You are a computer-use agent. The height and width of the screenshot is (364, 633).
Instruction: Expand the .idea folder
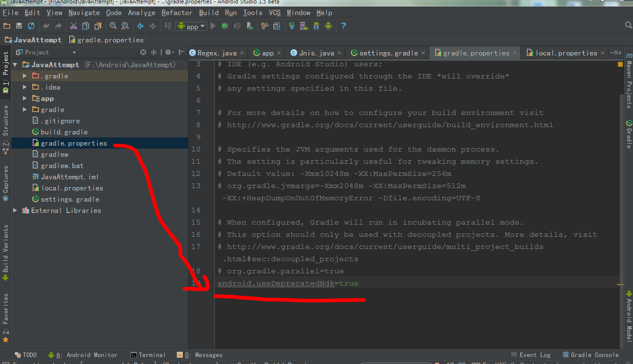pos(25,87)
